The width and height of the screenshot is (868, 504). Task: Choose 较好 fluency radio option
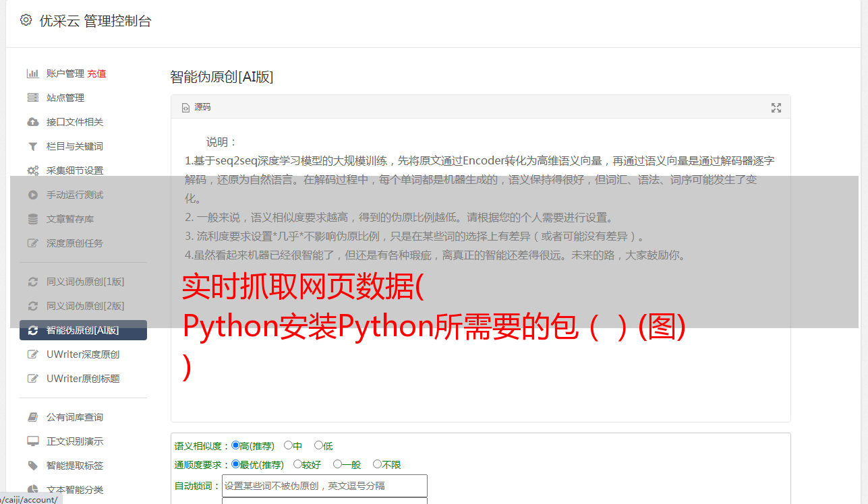coord(297,464)
